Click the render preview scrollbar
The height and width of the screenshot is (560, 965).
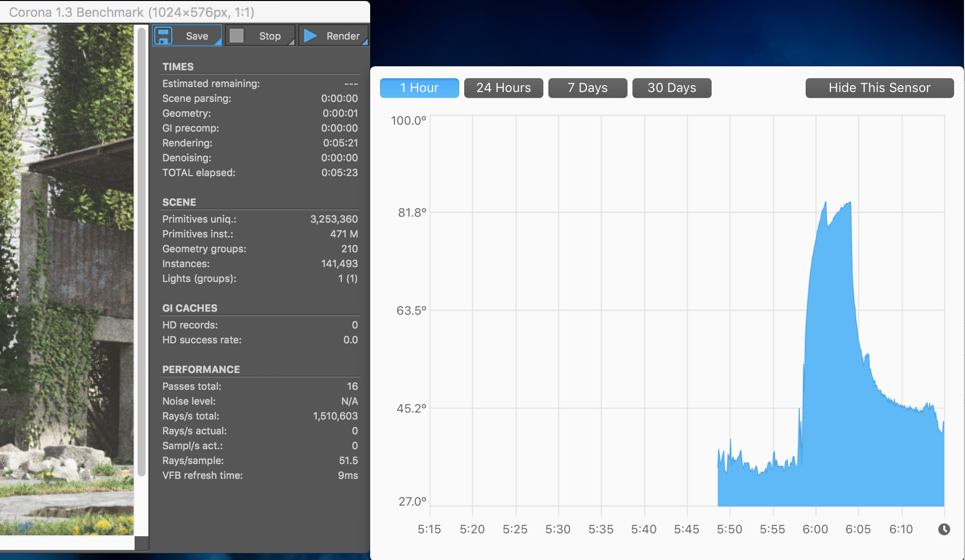click(x=142, y=252)
